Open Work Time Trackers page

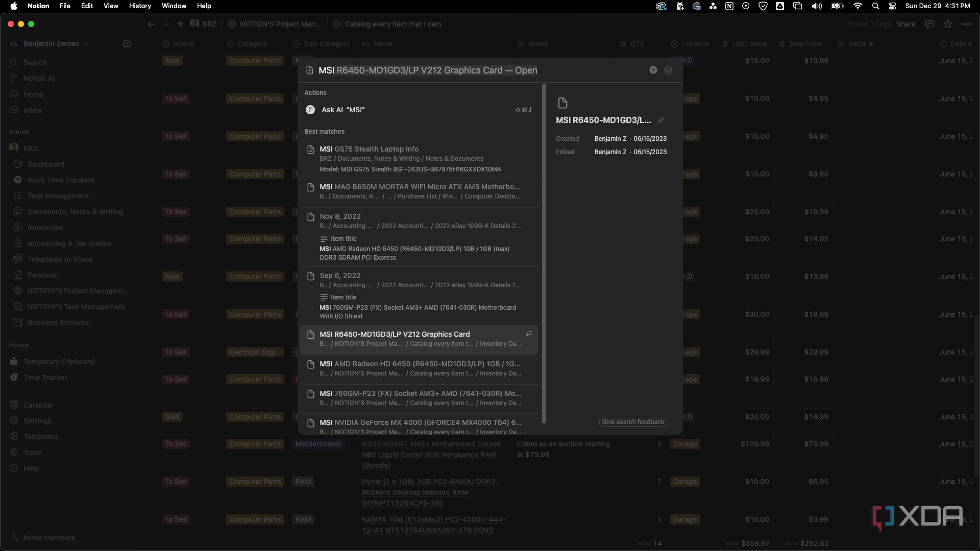pos(61,180)
